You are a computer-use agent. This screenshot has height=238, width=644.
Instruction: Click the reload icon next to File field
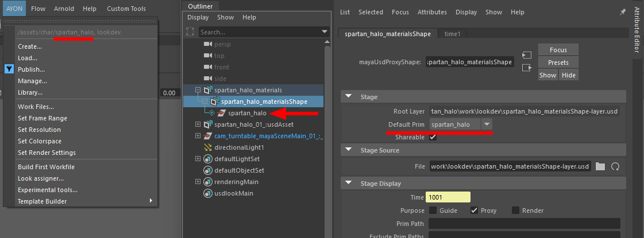(615, 166)
